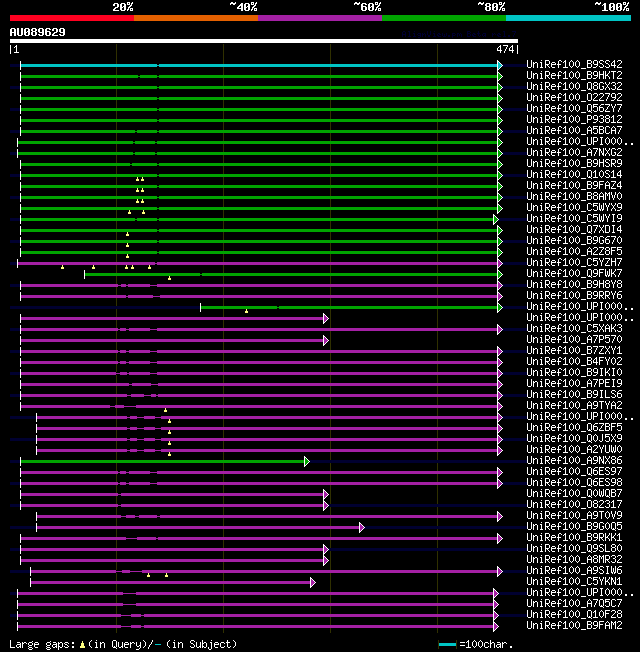Open hit label UniRef100_B9SS42

click(x=574, y=64)
